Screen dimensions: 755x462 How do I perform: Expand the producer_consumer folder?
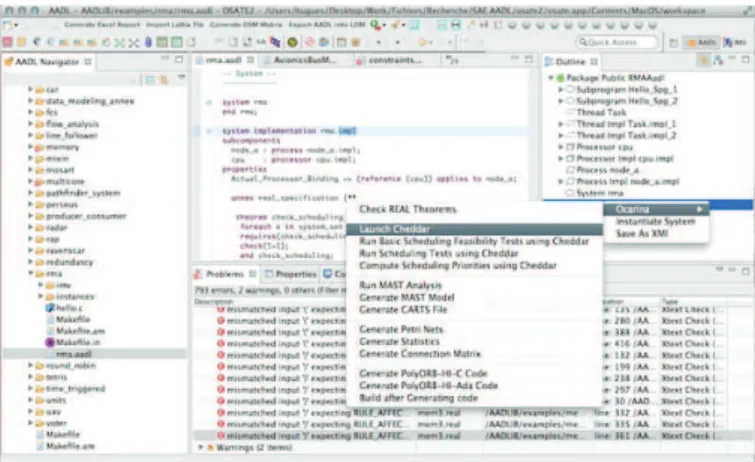(30, 216)
